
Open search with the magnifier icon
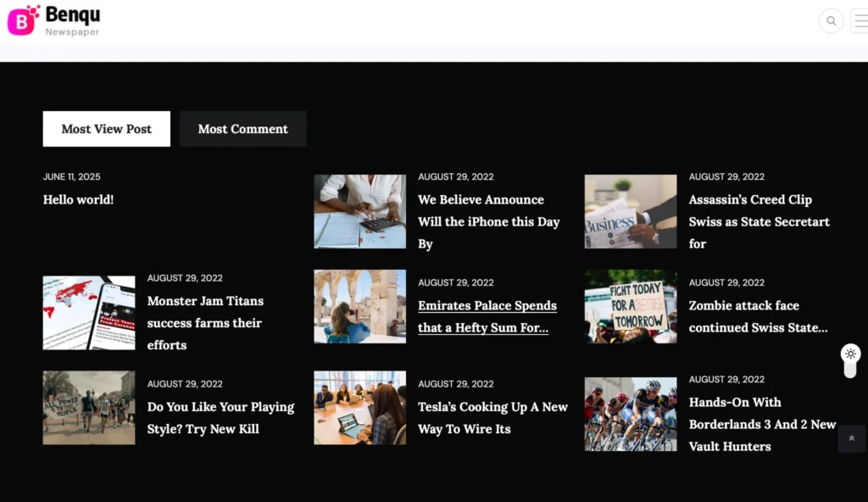831,21
